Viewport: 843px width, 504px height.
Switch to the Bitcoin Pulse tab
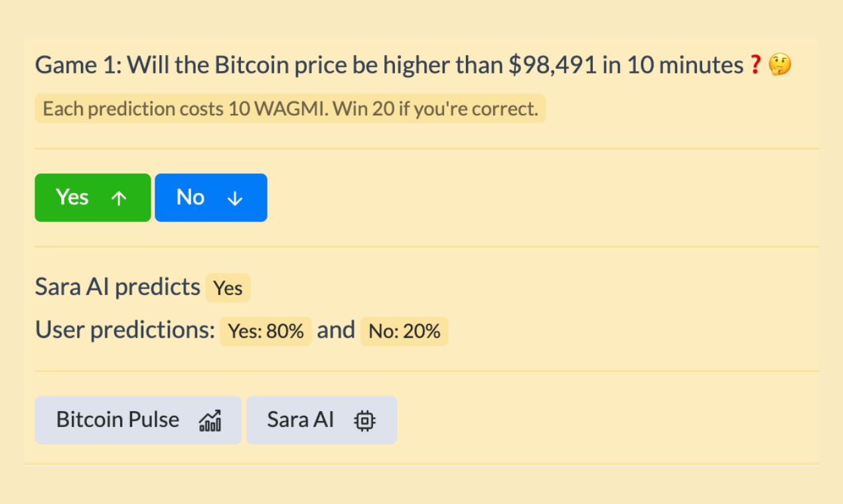(x=138, y=419)
